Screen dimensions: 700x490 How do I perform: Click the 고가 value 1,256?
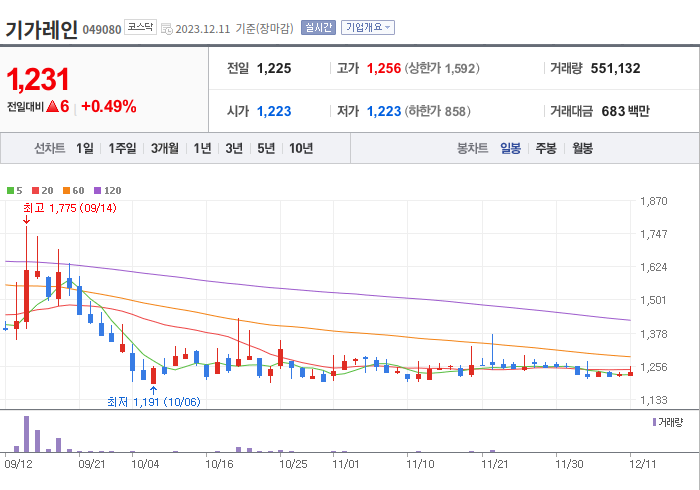click(x=383, y=68)
